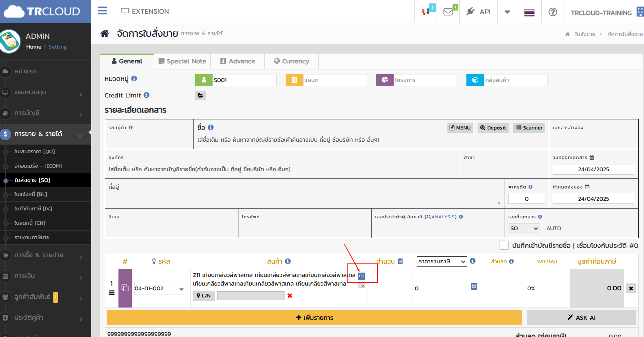This screenshot has height=337, width=644.
Task: Open sales order breadcrumb link
Action: (585, 34)
